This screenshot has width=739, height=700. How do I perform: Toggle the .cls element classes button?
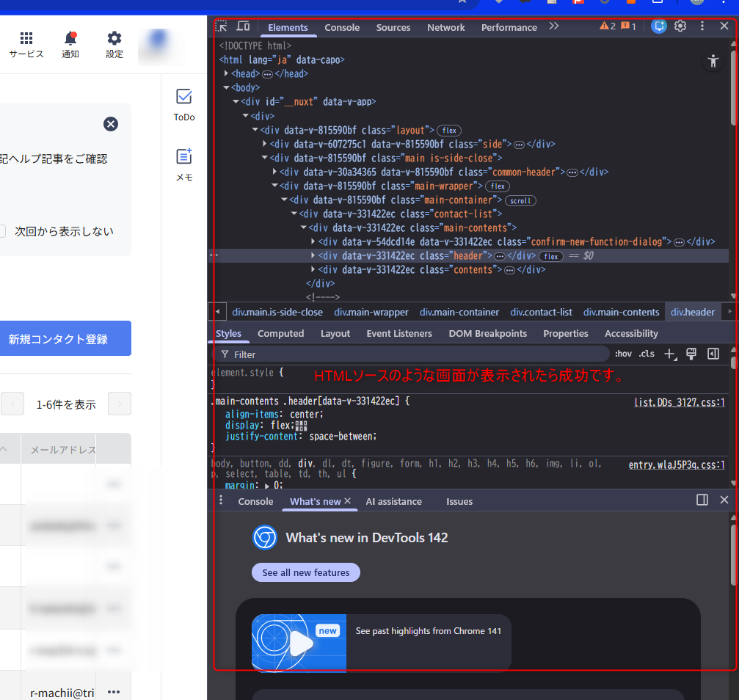(647, 354)
